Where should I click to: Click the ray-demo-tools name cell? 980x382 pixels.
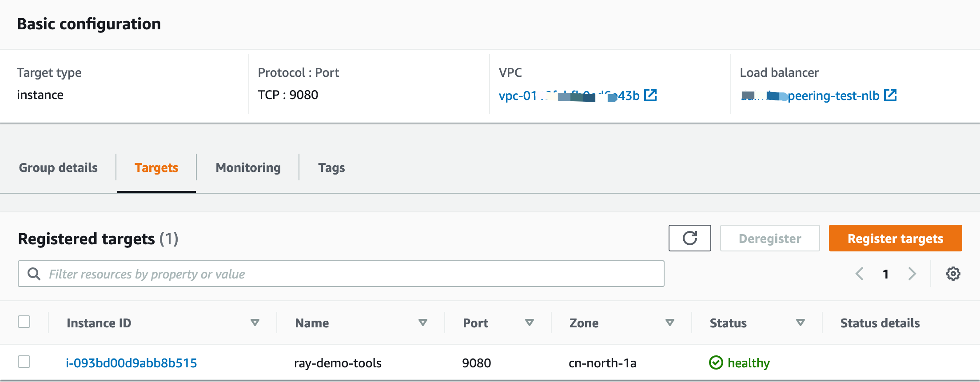pyautogui.click(x=338, y=363)
